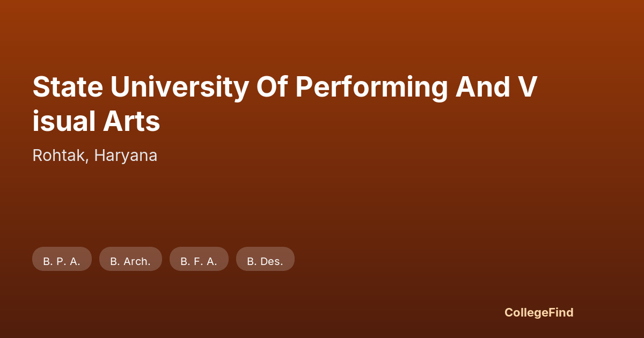Select the B. Arch. course tag
Viewport: 644px width, 338px height.
click(130, 260)
